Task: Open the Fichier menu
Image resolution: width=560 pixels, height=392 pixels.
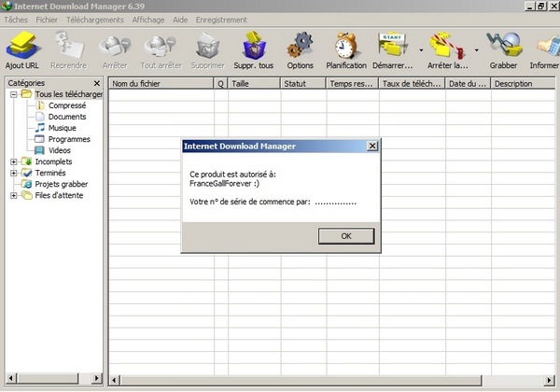Action: coord(47,20)
